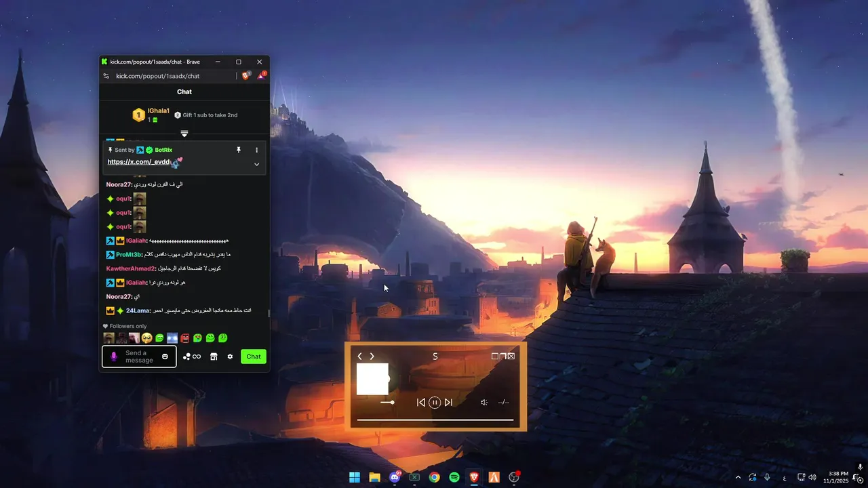Click 'Gift 1 sub to take 2nd'
868x488 pixels.
[206, 115]
